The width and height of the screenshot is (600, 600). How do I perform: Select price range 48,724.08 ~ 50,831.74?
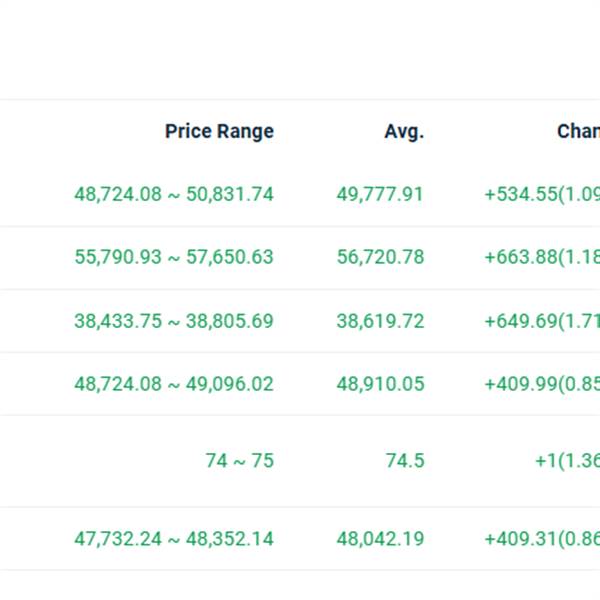(174, 194)
